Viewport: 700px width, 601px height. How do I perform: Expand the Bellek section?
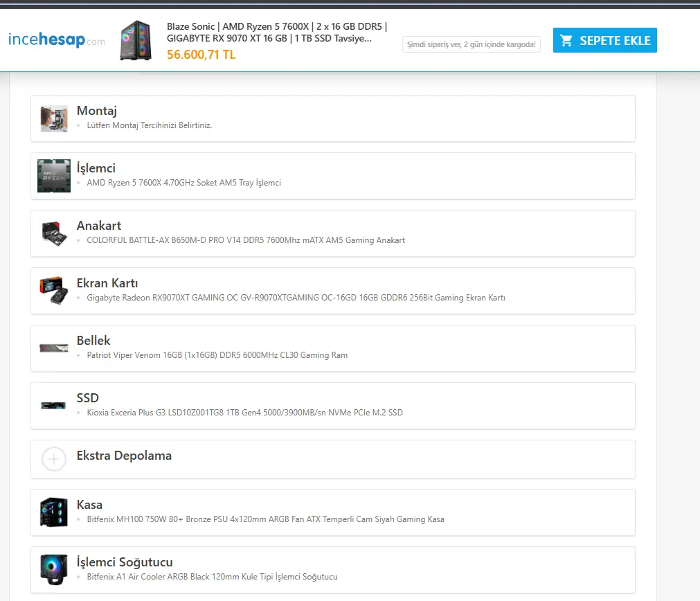332,348
